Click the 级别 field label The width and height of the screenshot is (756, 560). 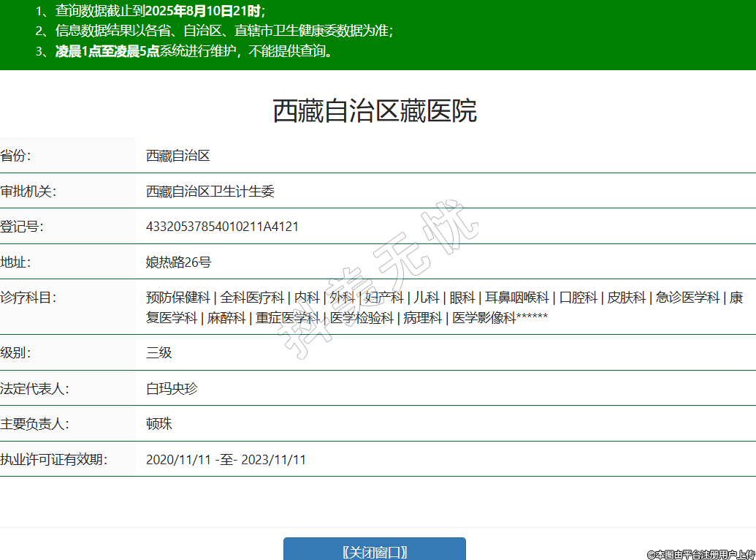pyautogui.click(x=16, y=352)
